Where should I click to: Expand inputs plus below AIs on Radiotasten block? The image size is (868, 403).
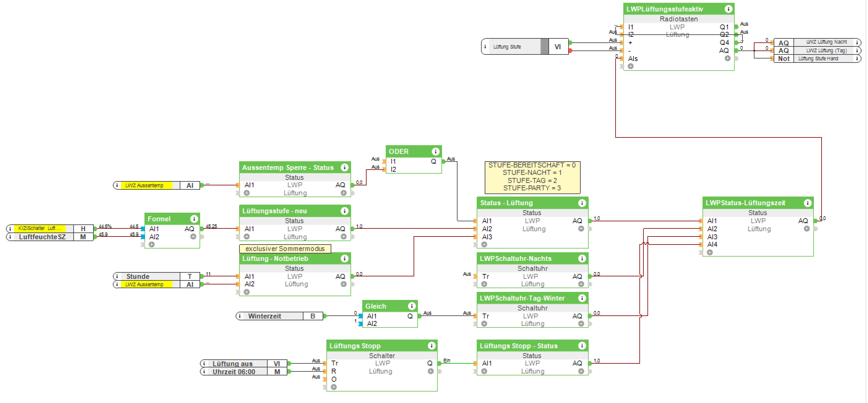pos(630,66)
